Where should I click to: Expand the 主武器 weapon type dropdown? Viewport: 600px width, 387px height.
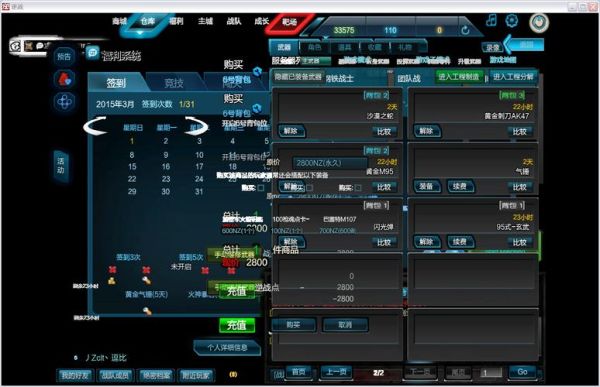[x=316, y=60]
